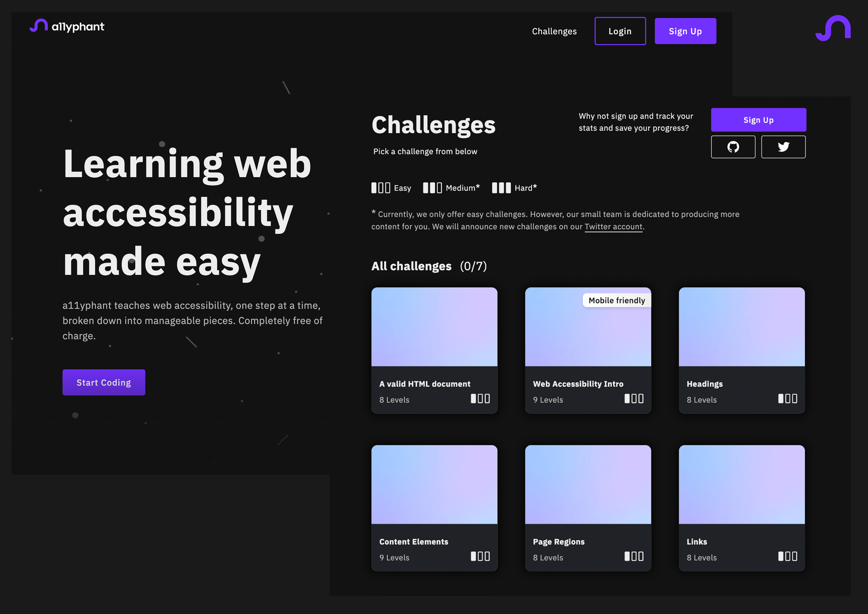Click the a11yphant logo in header
This screenshot has height=614, width=868.
coord(67,26)
